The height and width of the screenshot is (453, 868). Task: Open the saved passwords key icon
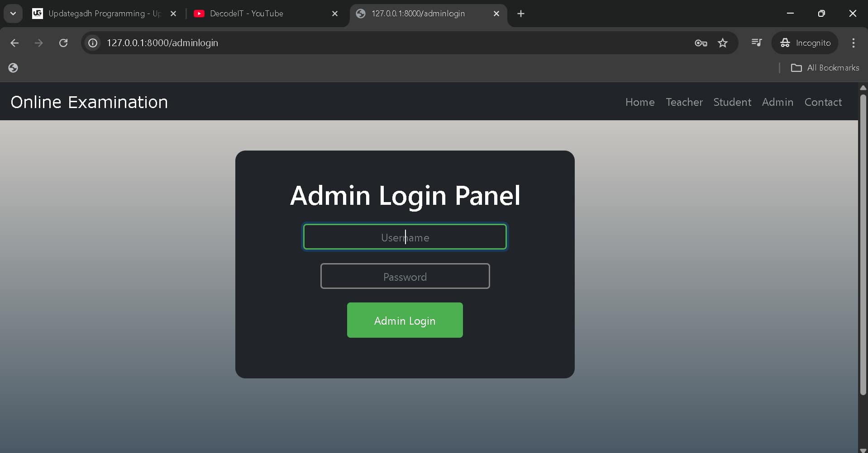coord(700,43)
